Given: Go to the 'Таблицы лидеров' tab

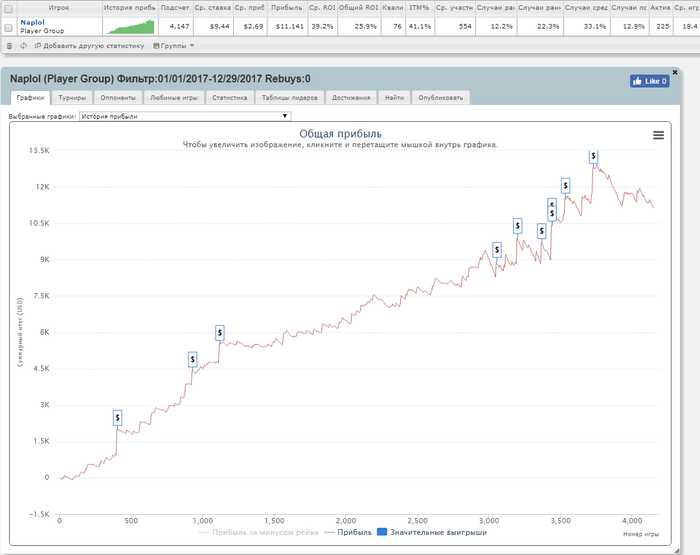Looking at the screenshot, I should 289,98.
